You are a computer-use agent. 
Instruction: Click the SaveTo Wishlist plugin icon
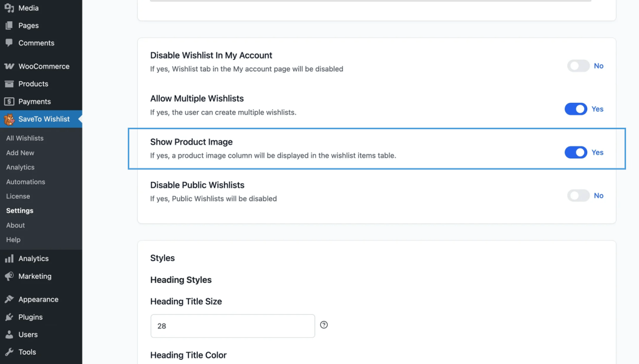tap(9, 118)
